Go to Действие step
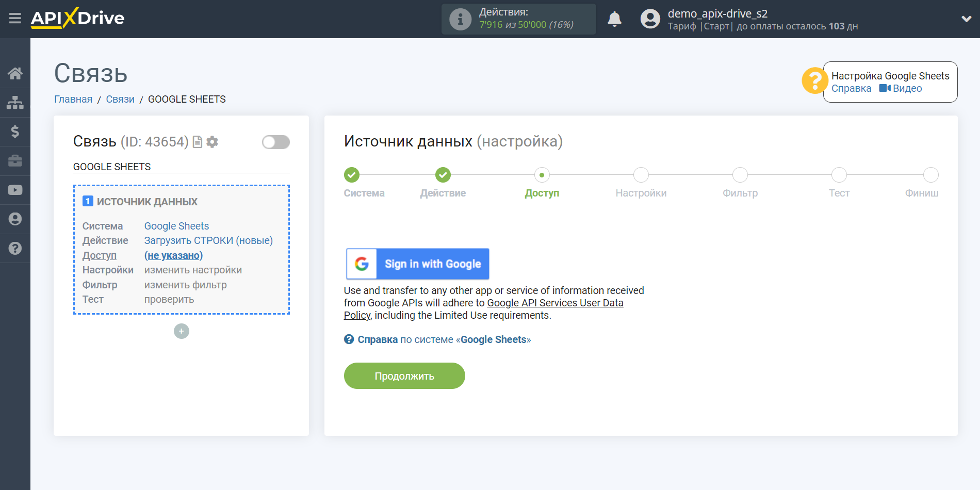The width and height of the screenshot is (980, 490). click(x=443, y=175)
